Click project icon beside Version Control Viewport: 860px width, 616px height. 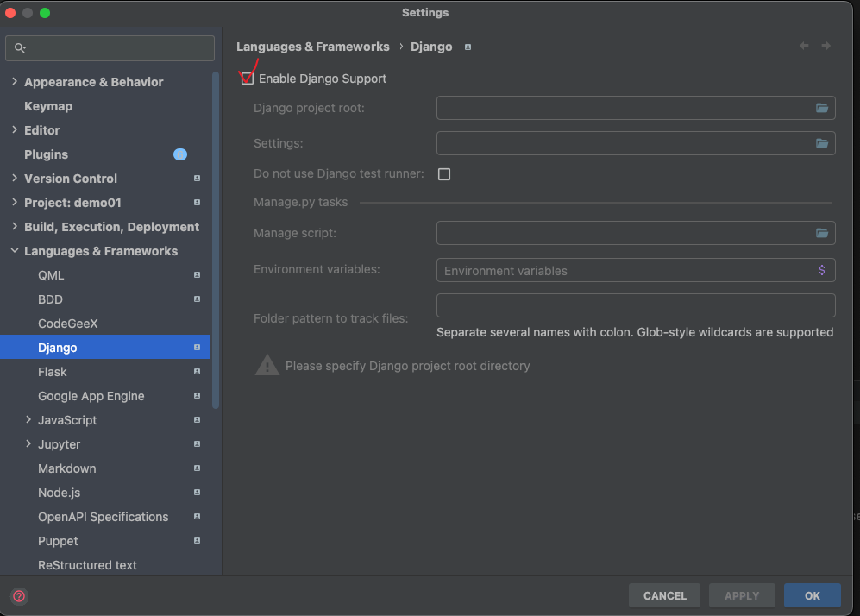(197, 179)
